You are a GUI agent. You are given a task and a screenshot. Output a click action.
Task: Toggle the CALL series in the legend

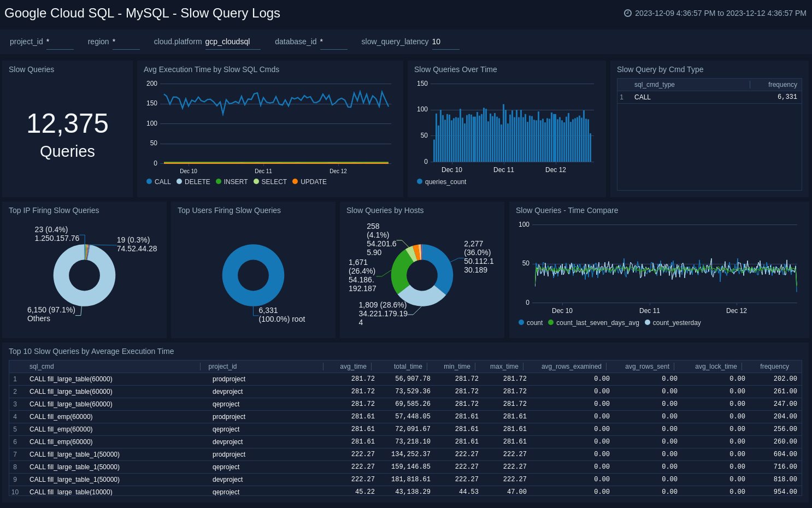(158, 182)
